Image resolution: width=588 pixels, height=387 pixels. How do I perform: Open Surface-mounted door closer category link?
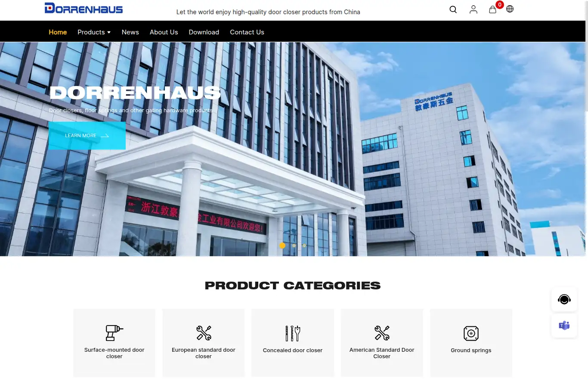tap(114, 353)
